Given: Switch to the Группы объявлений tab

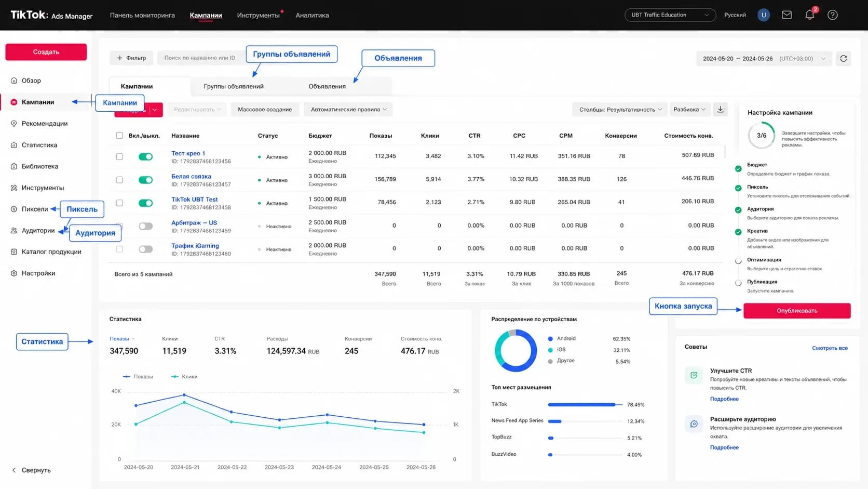Looking at the screenshot, I should click(x=234, y=86).
